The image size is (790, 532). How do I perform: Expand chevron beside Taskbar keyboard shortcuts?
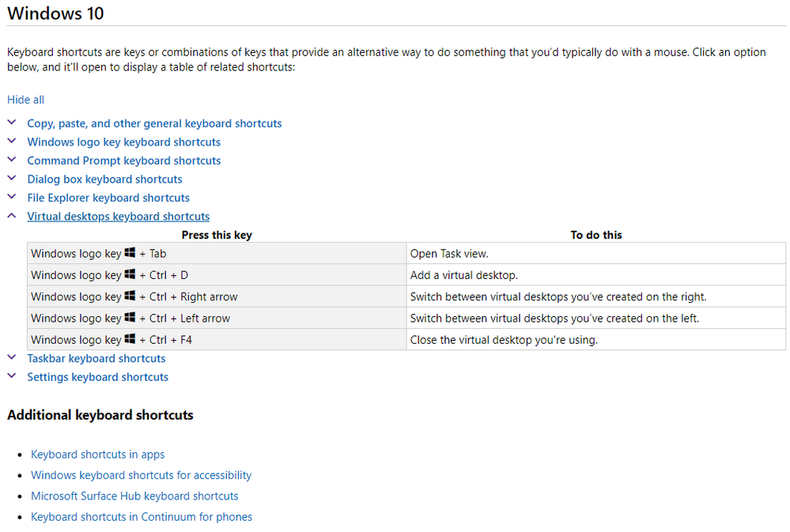pyautogui.click(x=12, y=357)
